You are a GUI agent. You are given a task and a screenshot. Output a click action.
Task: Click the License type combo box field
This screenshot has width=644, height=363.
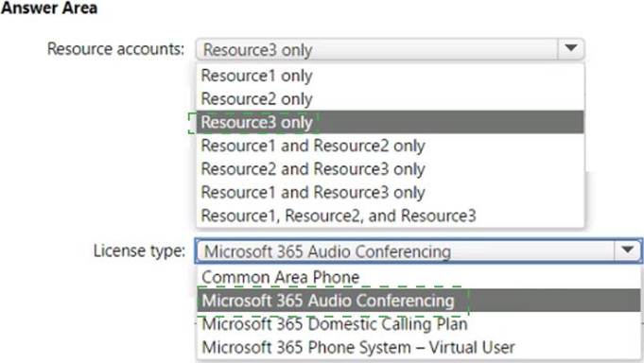[x=418, y=251]
